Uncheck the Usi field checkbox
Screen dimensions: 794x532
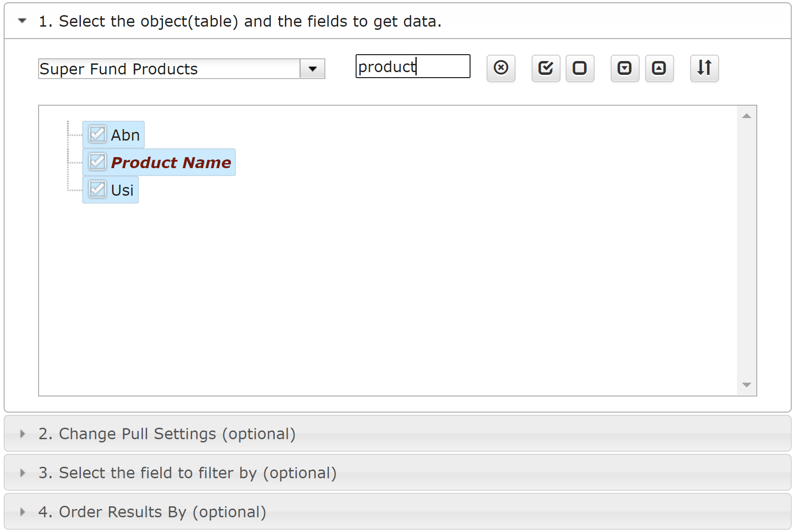tap(97, 189)
